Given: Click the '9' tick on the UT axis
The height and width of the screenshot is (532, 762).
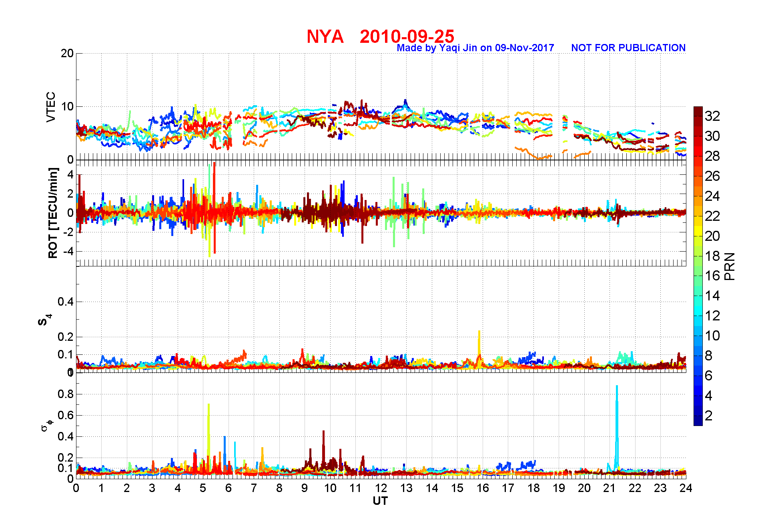Looking at the screenshot, I should click(x=305, y=488).
